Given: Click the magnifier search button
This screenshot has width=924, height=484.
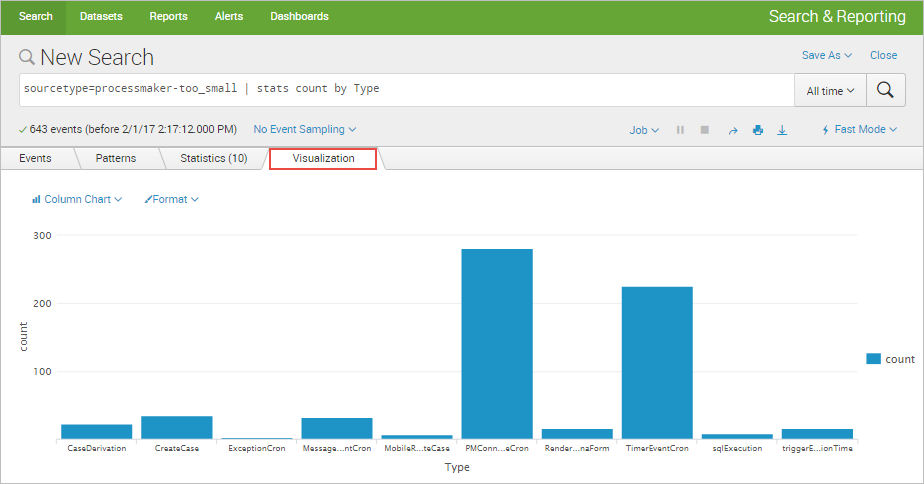Looking at the screenshot, I should [884, 90].
